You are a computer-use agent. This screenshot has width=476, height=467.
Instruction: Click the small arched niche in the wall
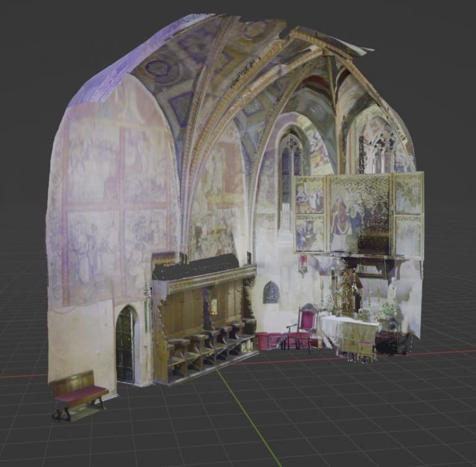point(271,293)
